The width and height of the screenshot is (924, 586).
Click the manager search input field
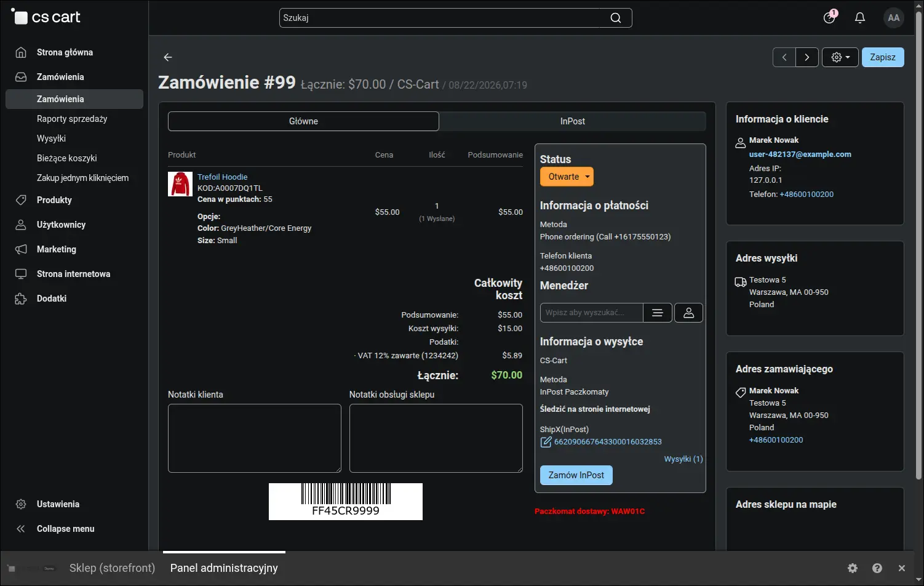[x=592, y=313]
